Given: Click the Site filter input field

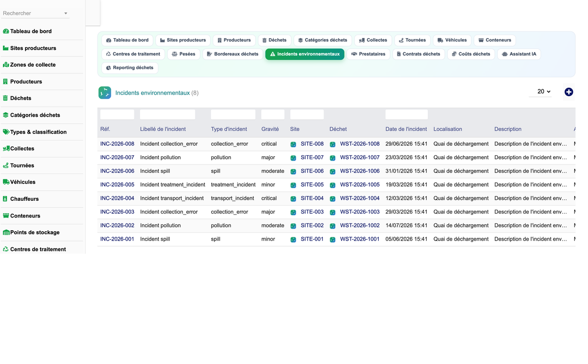Looking at the screenshot, I should click(x=307, y=115).
